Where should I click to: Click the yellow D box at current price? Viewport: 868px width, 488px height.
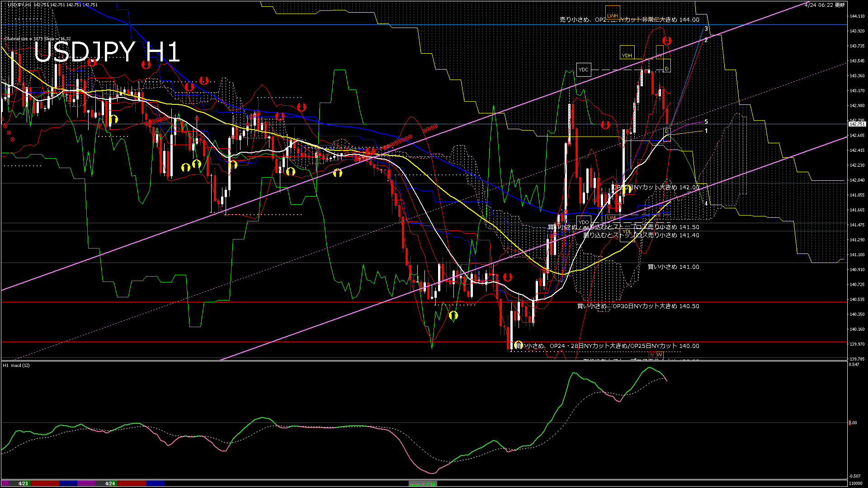666,131
